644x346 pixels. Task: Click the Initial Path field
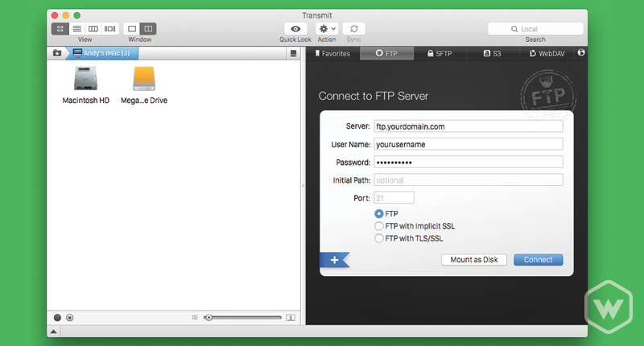(x=469, y=179)
